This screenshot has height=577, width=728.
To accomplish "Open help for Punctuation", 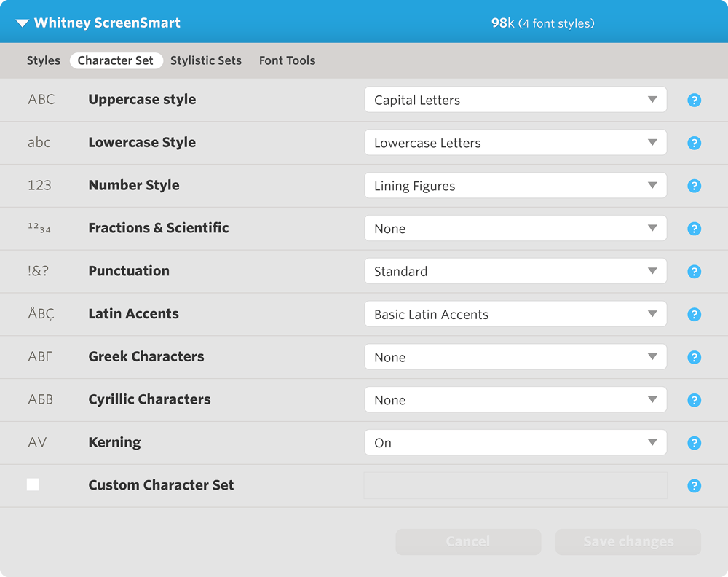I will click(694, 271).
